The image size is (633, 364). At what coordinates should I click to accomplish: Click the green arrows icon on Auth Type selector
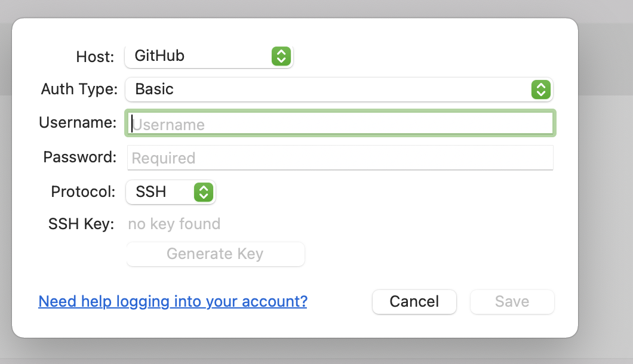(x=540, y=90)
